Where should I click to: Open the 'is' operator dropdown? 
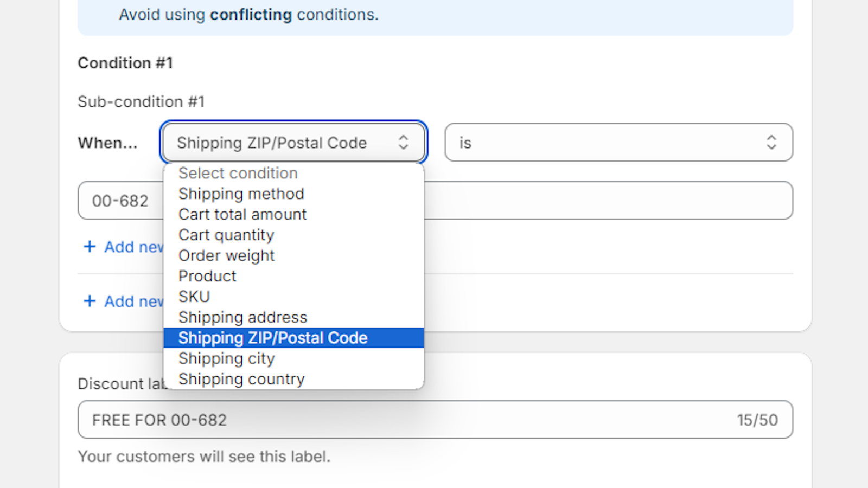tap(618, 143)
